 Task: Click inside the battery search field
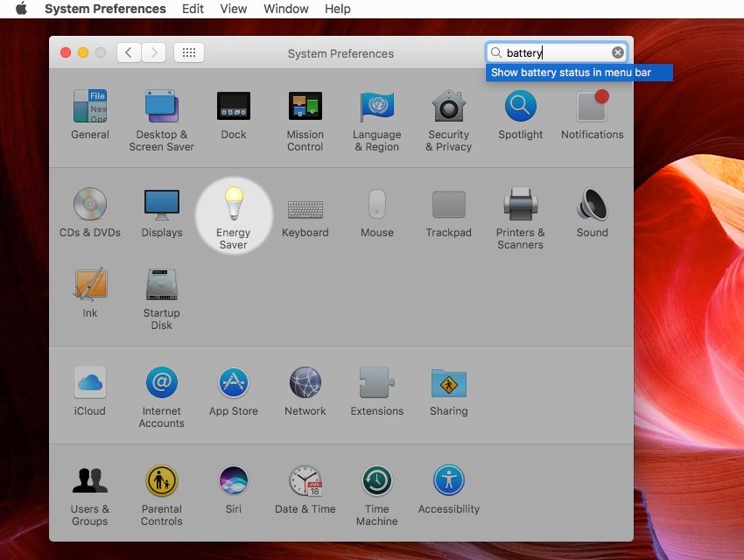point(557,52)
